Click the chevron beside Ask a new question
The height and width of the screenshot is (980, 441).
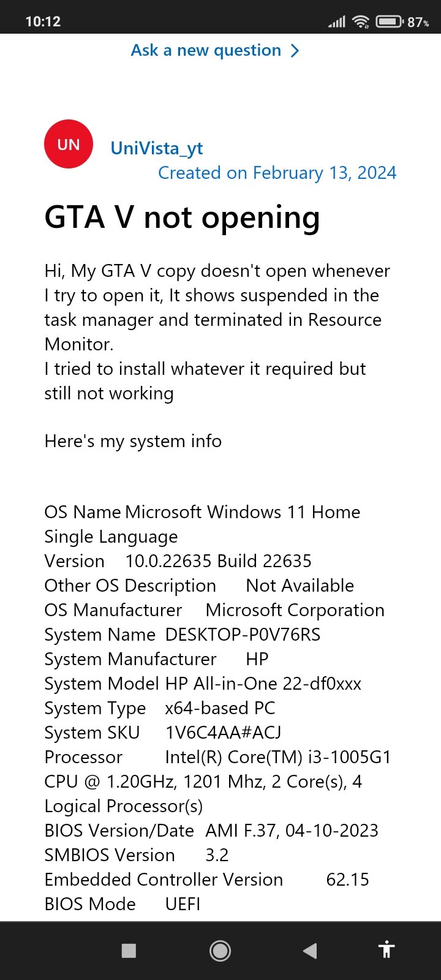(295, 50)
